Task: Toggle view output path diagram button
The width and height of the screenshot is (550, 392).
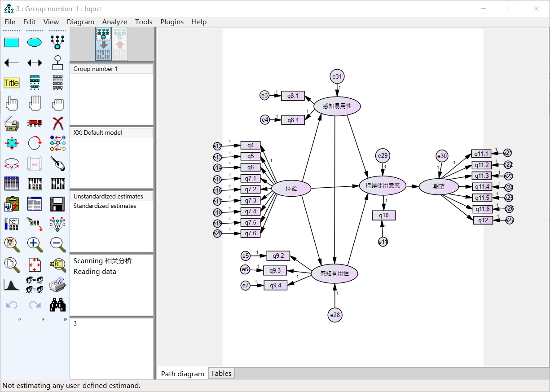Action: click(119, 44)
